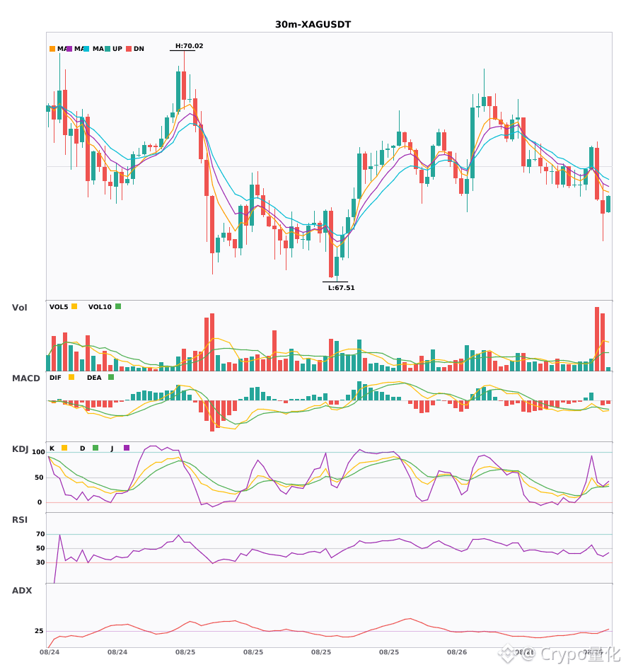626x672 pixels.
Task: Click the green UP legend swatch
Action: (x=108, y=49)
